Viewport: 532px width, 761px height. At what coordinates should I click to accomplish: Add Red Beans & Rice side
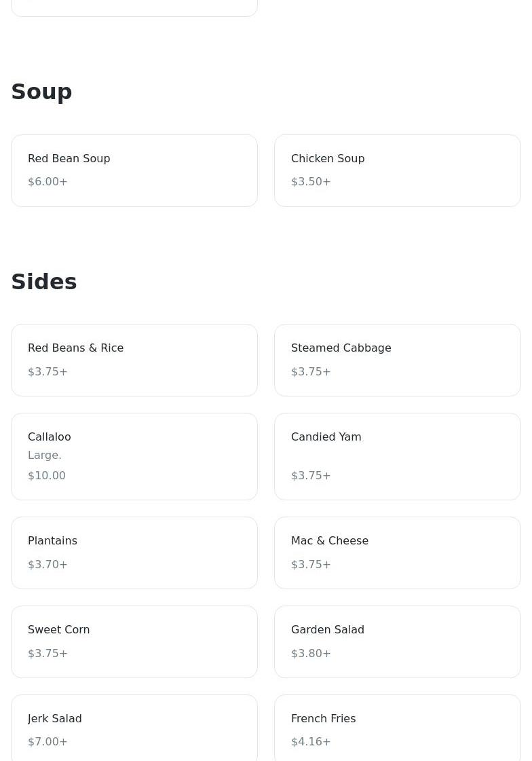[x=134, y=360]
